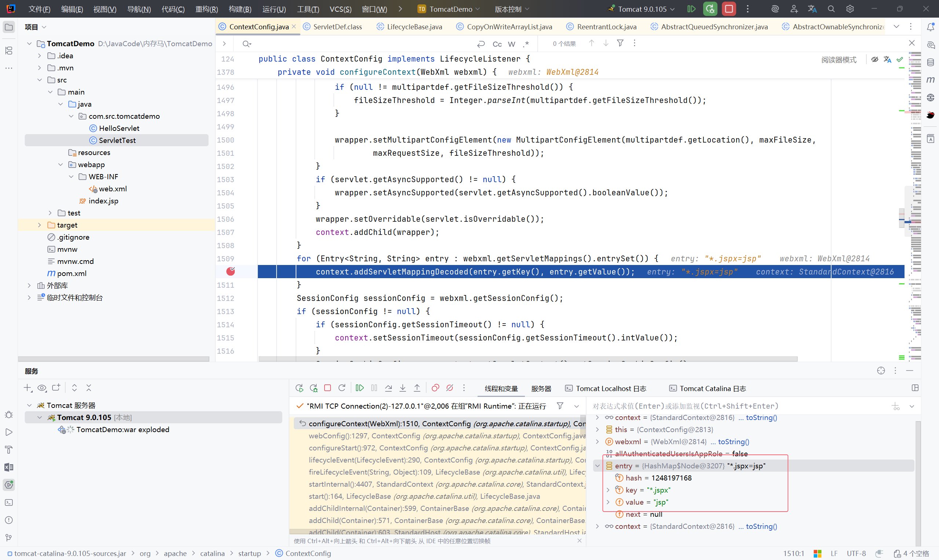Click the Step Into debugger icon

tap(402, 388)
